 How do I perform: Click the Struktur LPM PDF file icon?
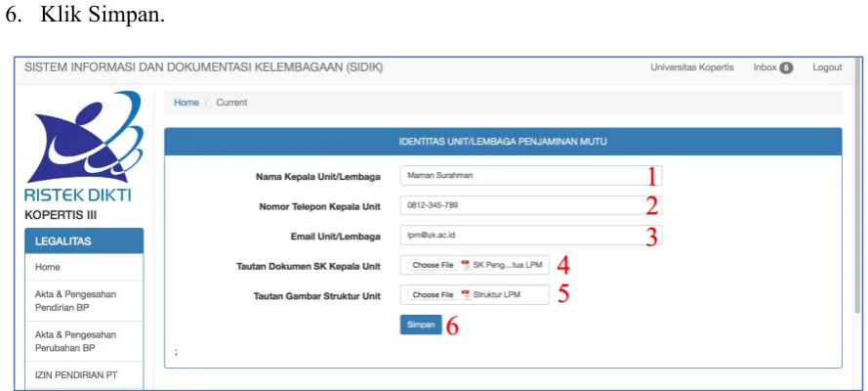pyautogui.click(x=465, y=294)
